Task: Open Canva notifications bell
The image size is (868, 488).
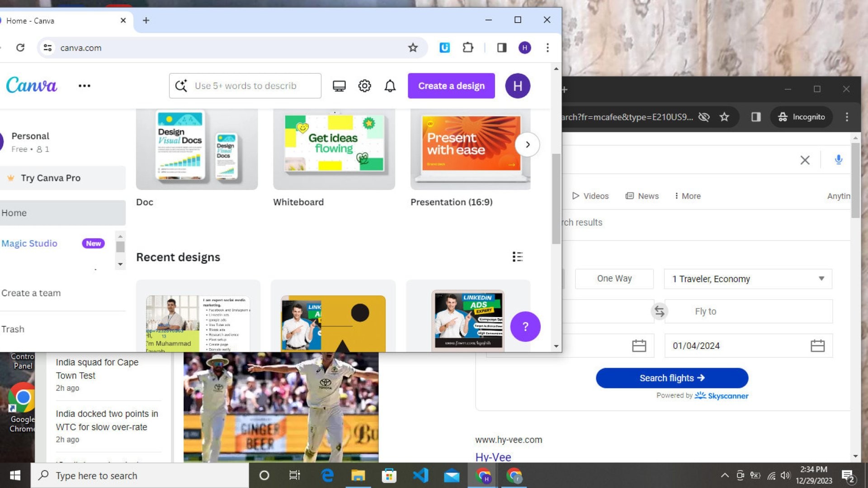Action: pyautogui.click(x=390, y=86)
